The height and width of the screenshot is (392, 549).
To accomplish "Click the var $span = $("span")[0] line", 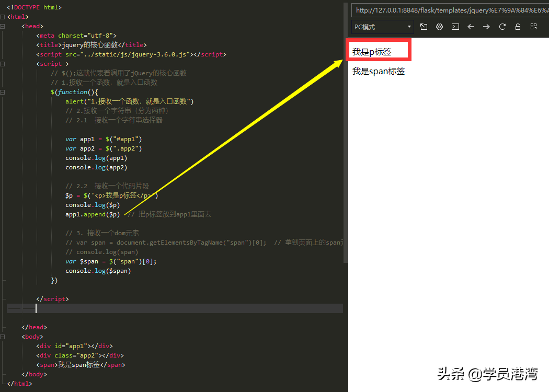I will pyautogui.click(x=111, y=262).
